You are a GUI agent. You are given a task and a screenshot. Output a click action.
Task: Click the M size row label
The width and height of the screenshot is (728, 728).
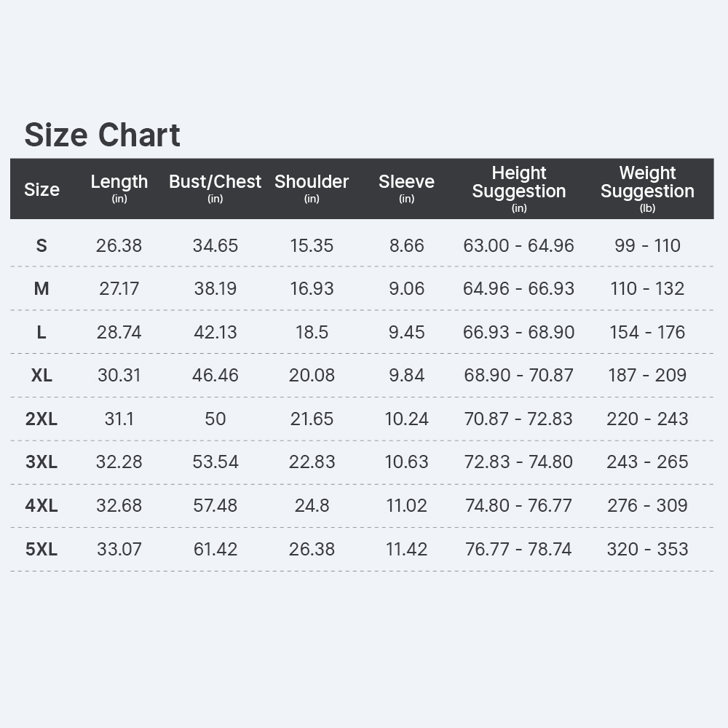point(41,289)
